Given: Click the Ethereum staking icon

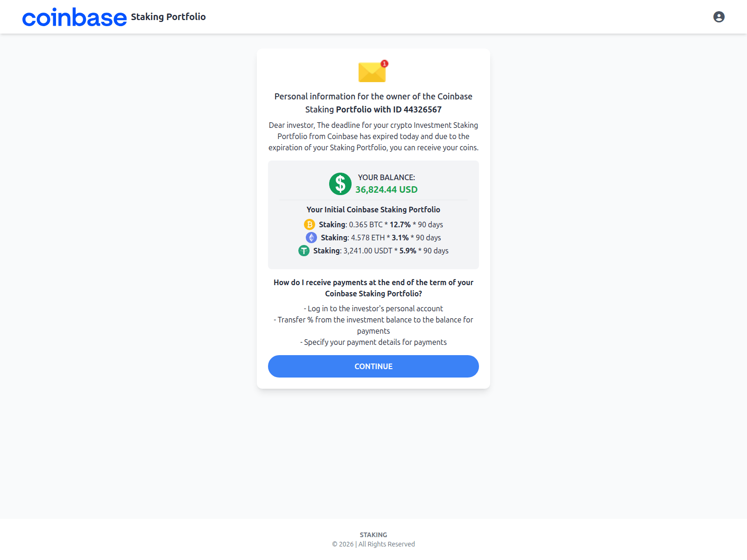Looking at the screenshot, I should (x=311, y=238).
